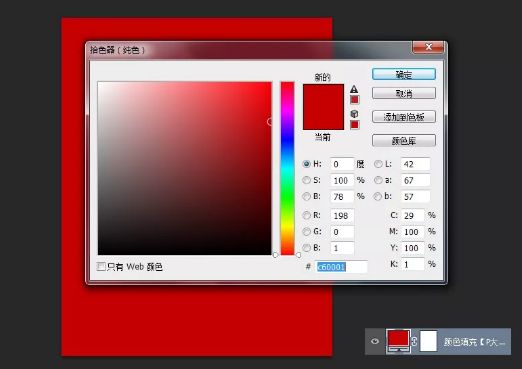Click the hex color field c60001
This screenshot has height=369, width=522.
tap(341, 267)
